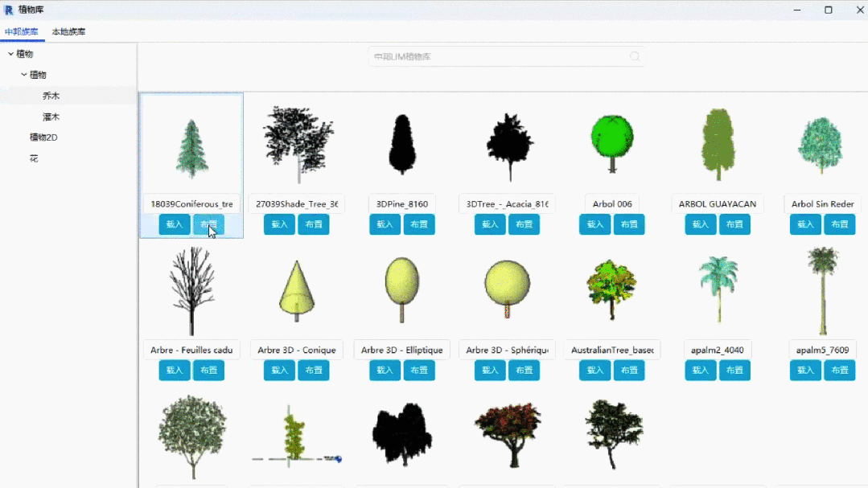Image resolution: width=868 pixels, height=488 pixels.
Task: Load the 3DPine_8160 family
Action: tap(385, 224)
